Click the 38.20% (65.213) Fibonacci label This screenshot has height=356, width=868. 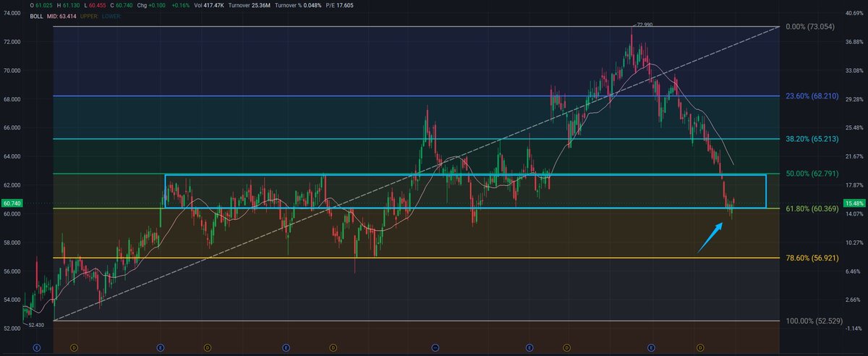pyautogui.click(x=814, y=138)
